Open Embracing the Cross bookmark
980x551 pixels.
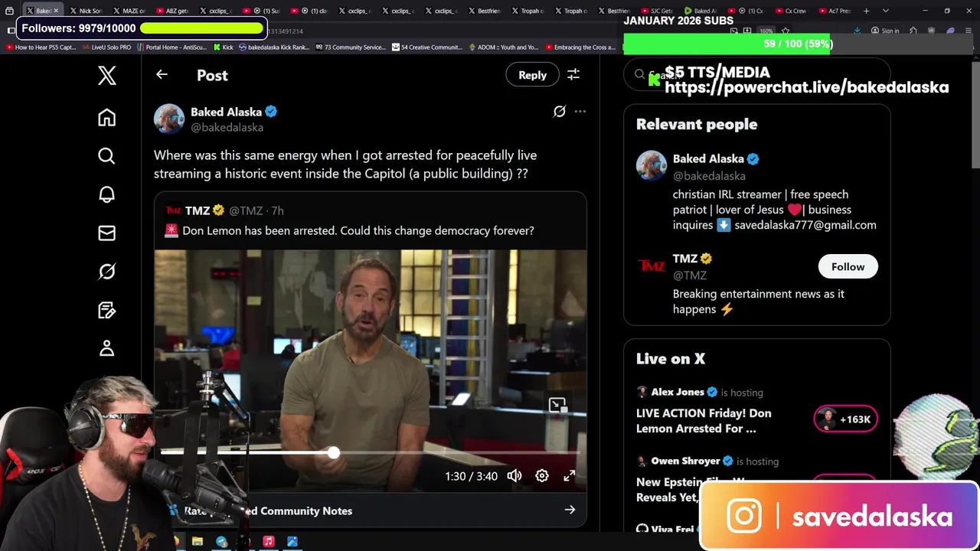[x=580, y=47]
